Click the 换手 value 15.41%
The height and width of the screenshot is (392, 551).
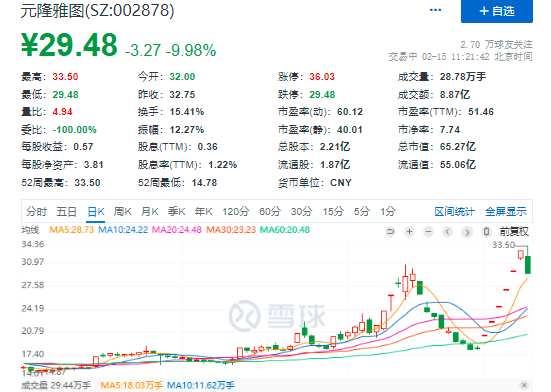tap(187, 112)
